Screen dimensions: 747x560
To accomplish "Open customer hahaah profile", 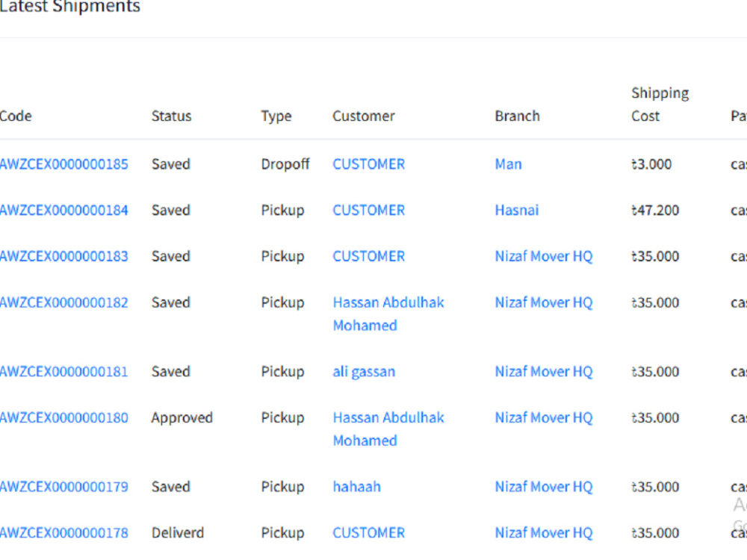I will pos(357,487).
